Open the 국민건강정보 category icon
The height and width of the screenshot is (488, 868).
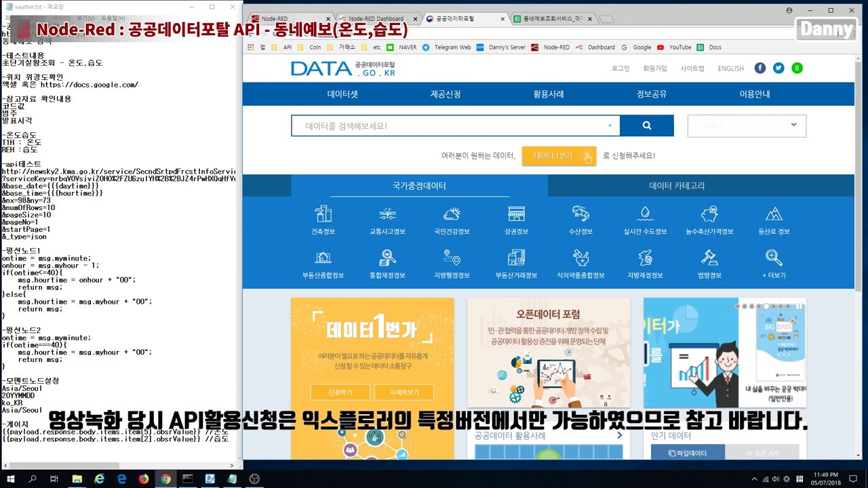[452, 213]
